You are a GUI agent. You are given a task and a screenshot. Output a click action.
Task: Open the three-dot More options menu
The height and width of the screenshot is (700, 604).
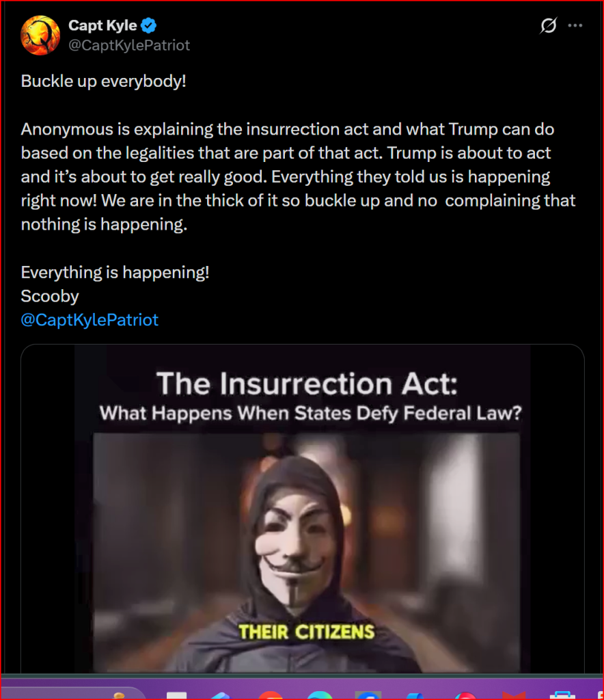point(575,25)
